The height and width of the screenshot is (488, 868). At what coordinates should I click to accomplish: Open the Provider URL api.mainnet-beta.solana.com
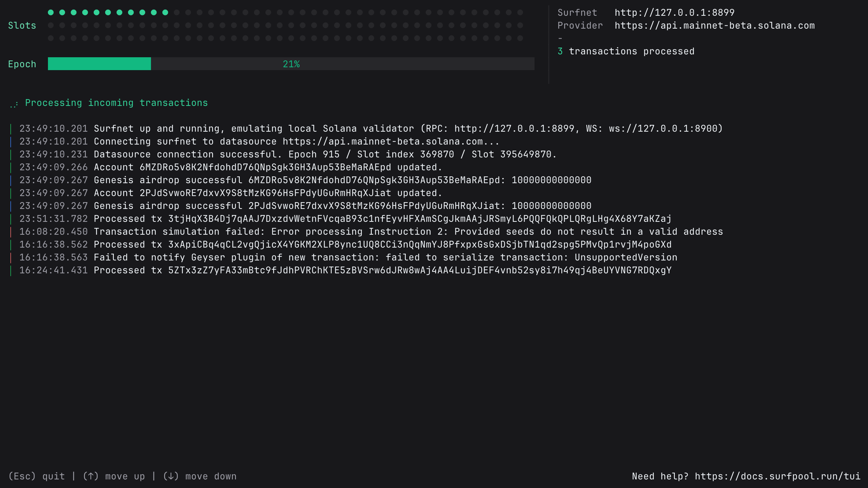(714, 25)
